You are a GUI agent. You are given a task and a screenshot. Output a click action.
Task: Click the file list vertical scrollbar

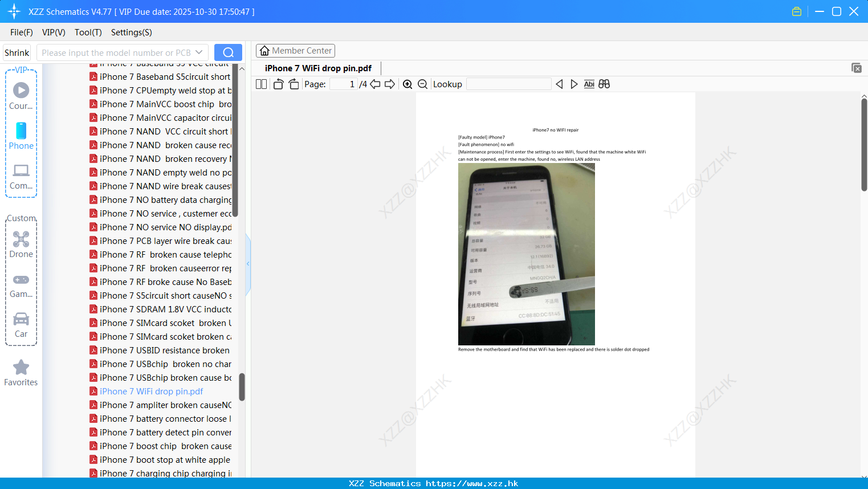pyautogui.click(x=242, y=387)
